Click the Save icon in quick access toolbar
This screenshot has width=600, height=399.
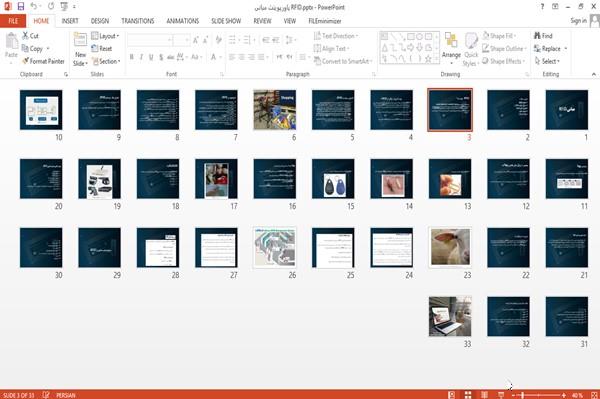[x=21, y=6]
